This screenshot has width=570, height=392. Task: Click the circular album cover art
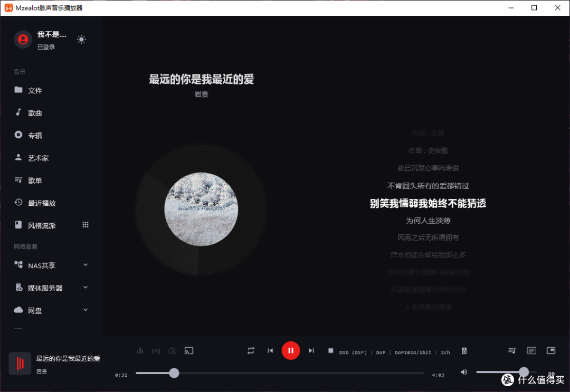click(202, 209)
